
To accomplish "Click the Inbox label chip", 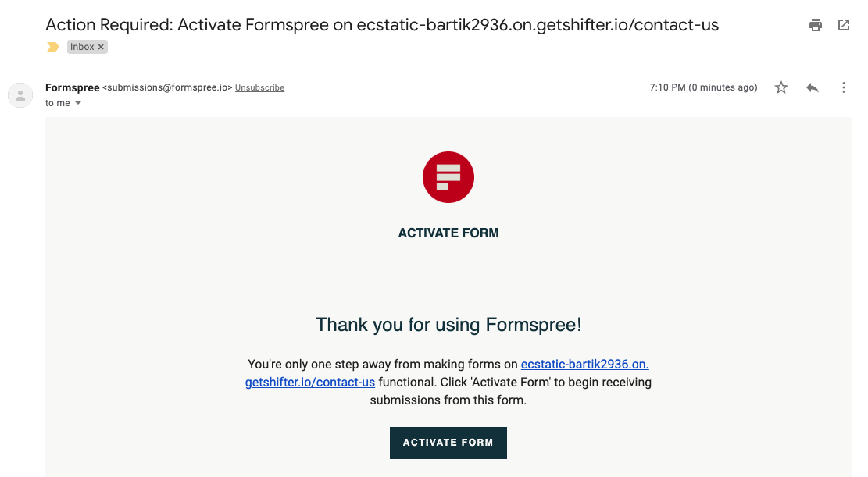I will pos(82,47).
